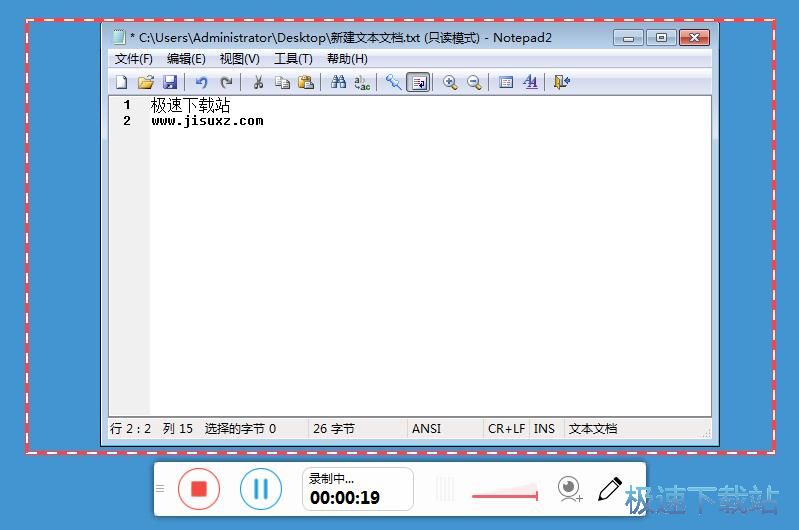Undo the last edit
Viewport: 799px width, 530px height.
(x=202, y=82)
